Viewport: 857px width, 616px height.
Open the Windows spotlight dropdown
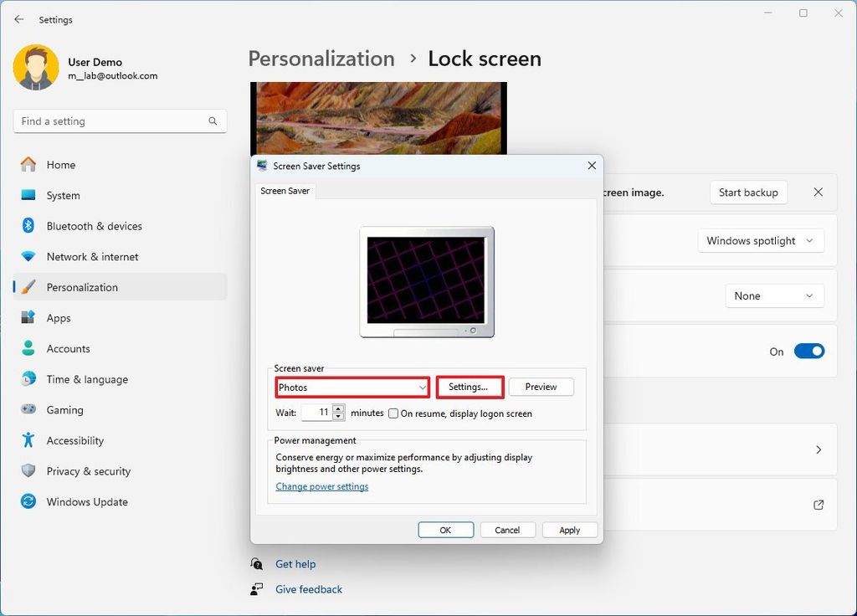click(760, 240)
